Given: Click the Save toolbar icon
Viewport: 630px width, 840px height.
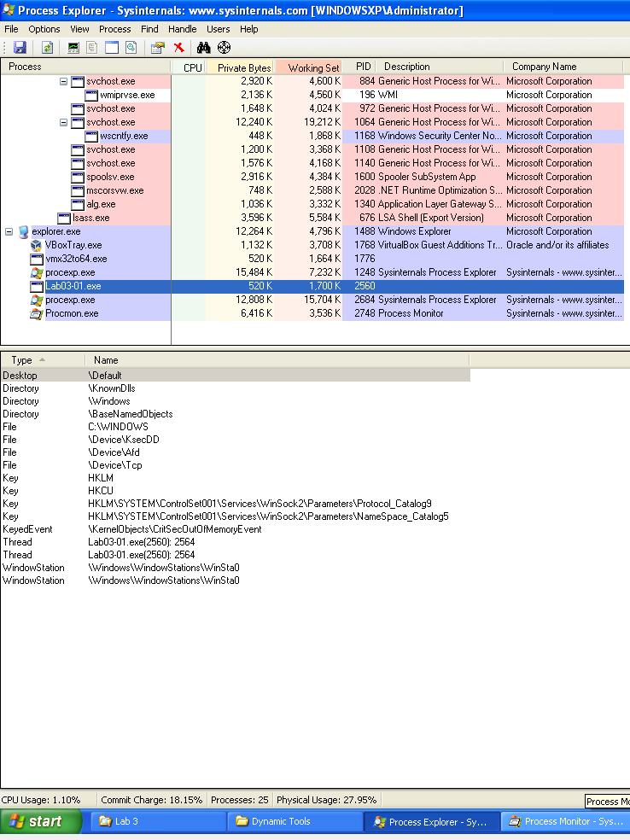Looking at the screenshot, I should point(20,48).
